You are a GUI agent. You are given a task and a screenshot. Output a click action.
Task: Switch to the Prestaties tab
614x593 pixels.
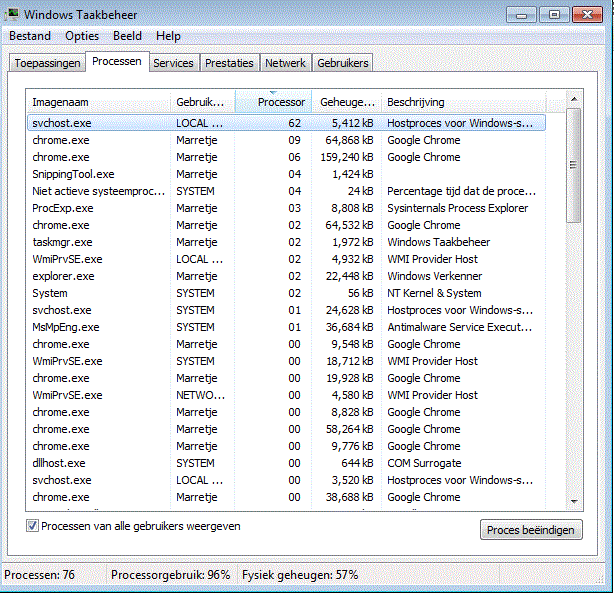point(229,63)
